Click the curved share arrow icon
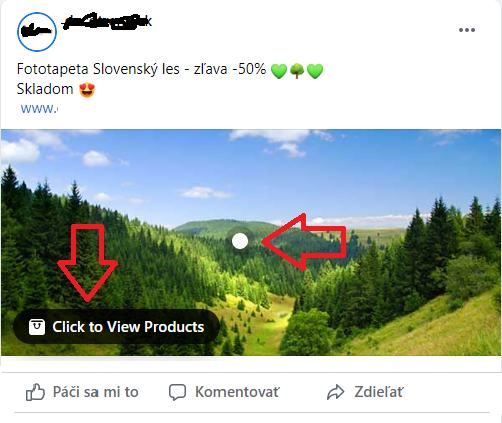502x423 pixels. coord(335,392)
